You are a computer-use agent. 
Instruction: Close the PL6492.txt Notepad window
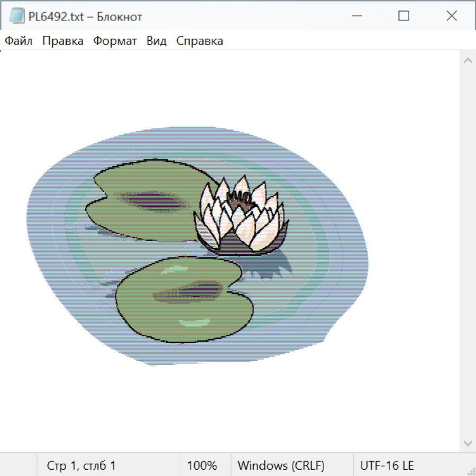451,16
